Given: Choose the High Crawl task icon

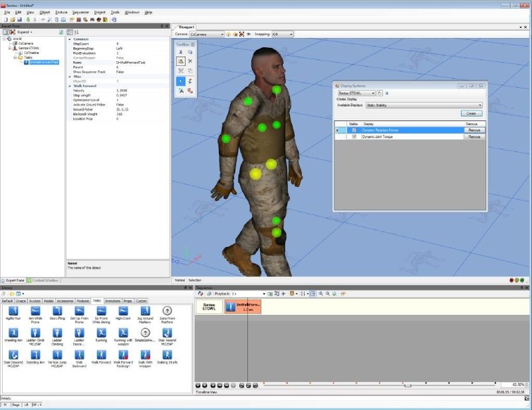Looking at the screenshot, I should coord(122,311).
